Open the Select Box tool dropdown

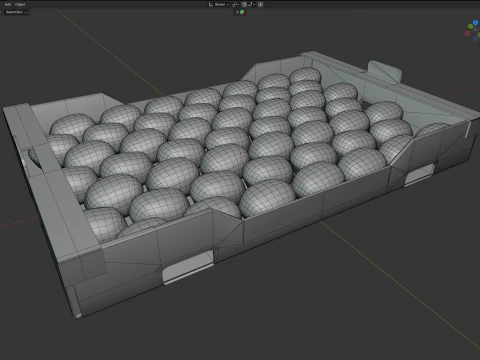point(16,12)
